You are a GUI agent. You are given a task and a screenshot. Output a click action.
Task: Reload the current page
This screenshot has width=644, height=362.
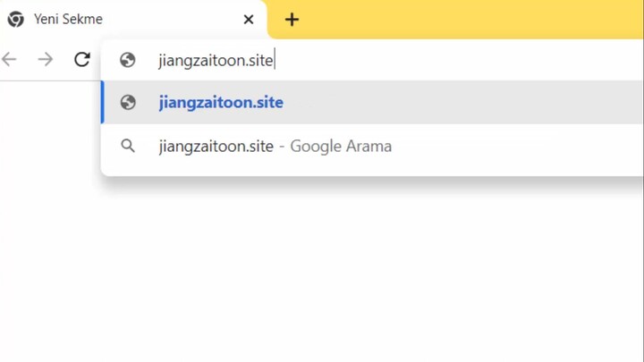(x=82, y=60)
